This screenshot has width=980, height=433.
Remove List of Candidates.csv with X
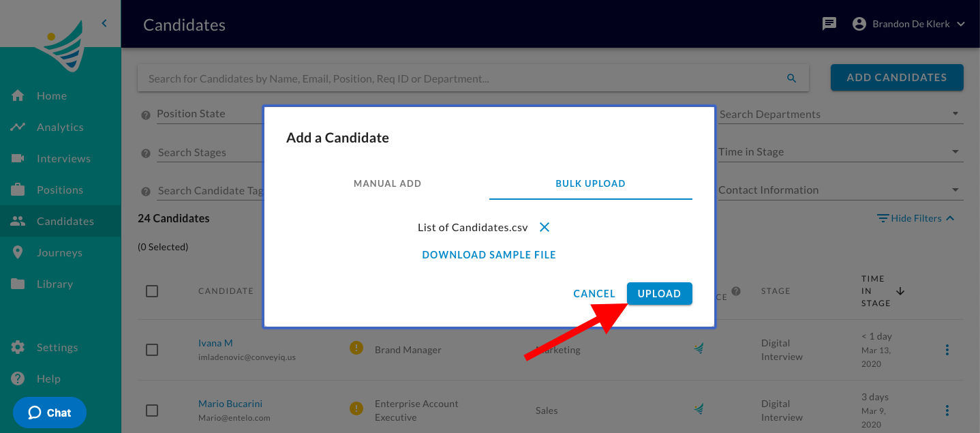click(x=545, y=227)
